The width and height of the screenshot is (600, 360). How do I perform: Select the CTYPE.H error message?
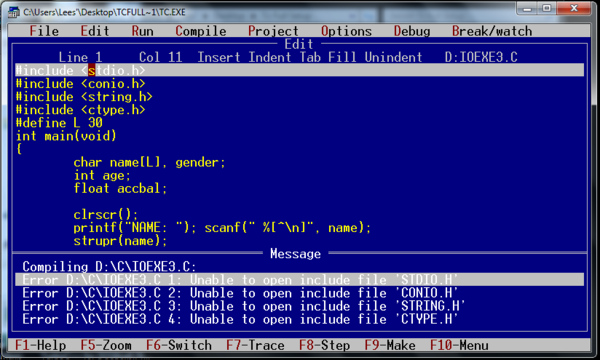click(x=240, y=319)
